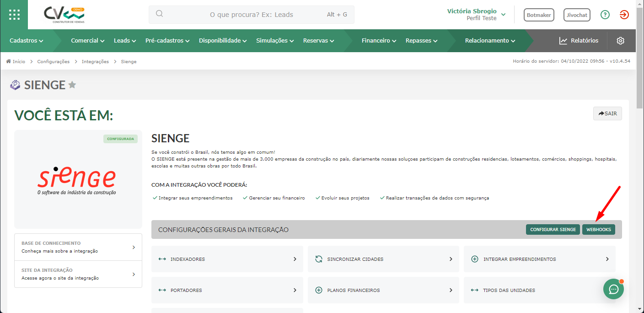Open the apps grid menu
The width and height of the screenshot is (644, 313).
tap(14, 15)
